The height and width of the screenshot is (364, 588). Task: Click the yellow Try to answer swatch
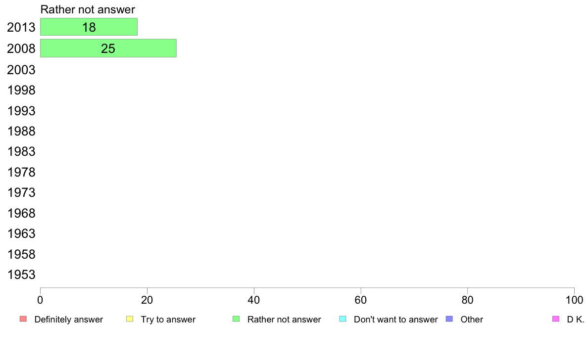[x=130, y=319]
